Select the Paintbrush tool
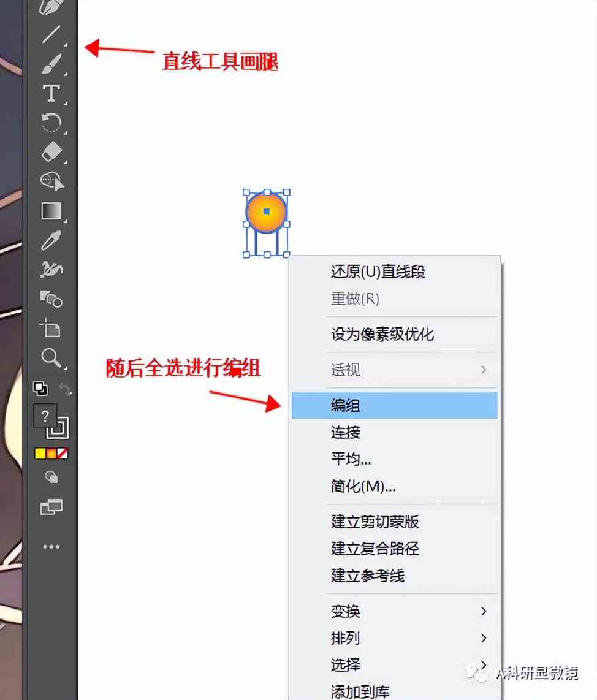 (x=51, y=63)
